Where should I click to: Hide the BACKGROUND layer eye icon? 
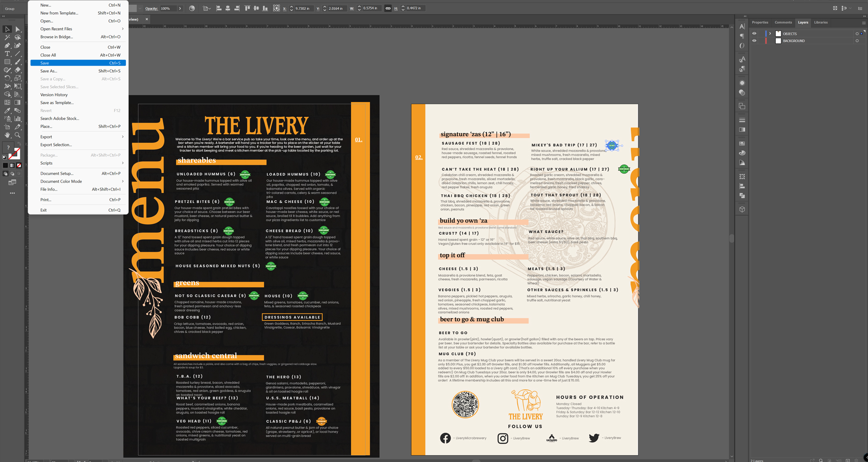pyautogui.click(x=754, y=41)
